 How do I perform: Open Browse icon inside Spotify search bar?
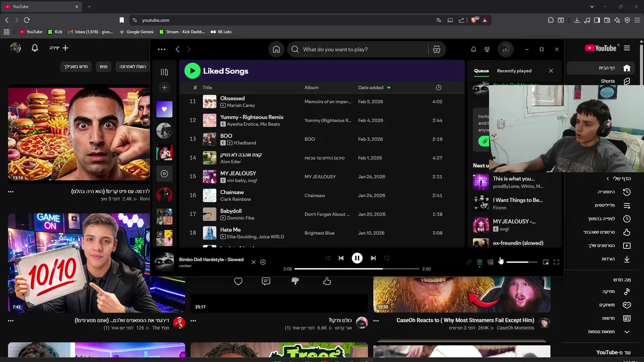pyautogui.click(x=436, y=49)
